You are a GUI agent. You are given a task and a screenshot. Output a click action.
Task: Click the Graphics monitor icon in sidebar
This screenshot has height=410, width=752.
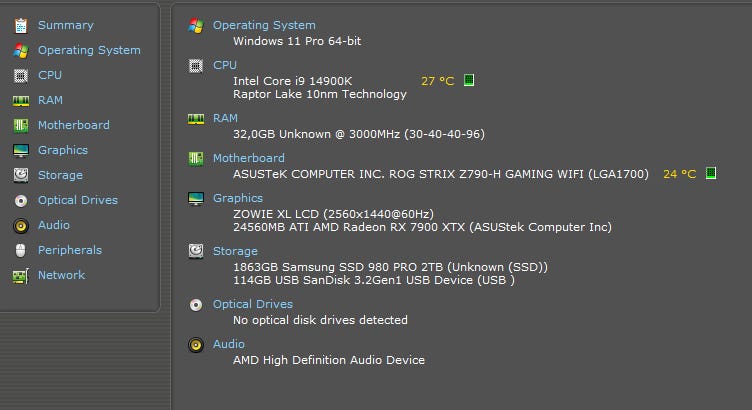[20, 150]
